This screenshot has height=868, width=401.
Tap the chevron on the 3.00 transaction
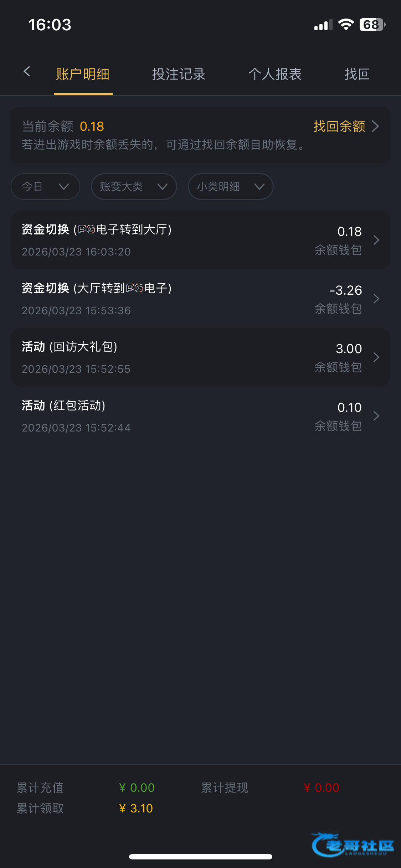pyautogui.click(x=376, y=357)
